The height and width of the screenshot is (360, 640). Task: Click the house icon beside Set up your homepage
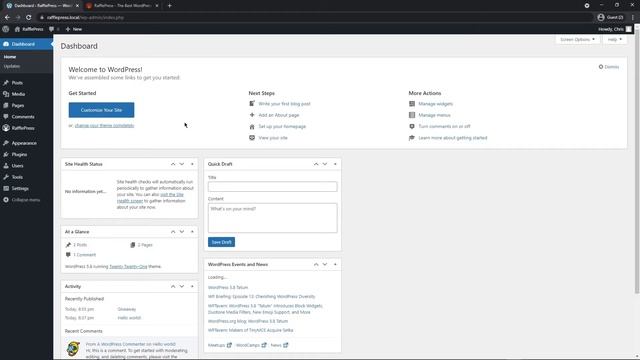click(252, 127)
